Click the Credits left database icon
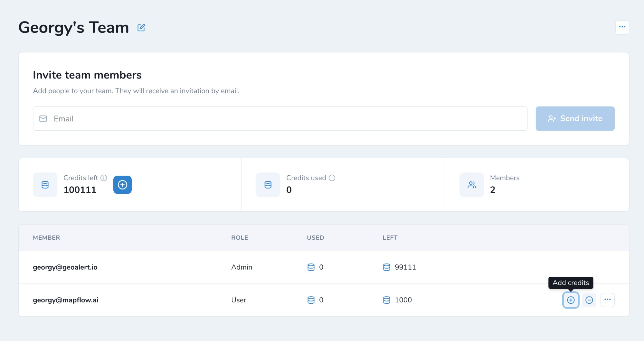Viewport: 644px width, 341px height. [x=45, y=185]
